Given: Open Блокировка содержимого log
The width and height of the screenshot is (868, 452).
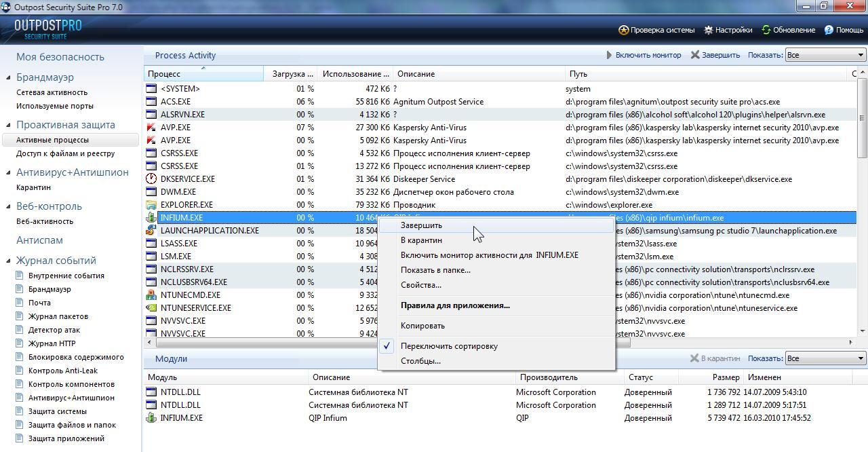Looking at the screenshot, I should coord(76,357).
